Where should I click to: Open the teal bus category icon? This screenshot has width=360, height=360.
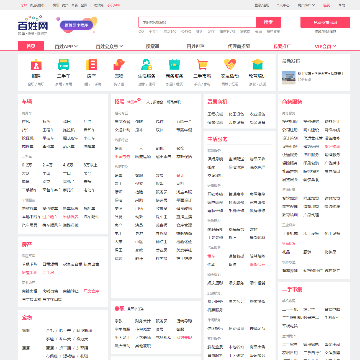click(x=63, y=64)
